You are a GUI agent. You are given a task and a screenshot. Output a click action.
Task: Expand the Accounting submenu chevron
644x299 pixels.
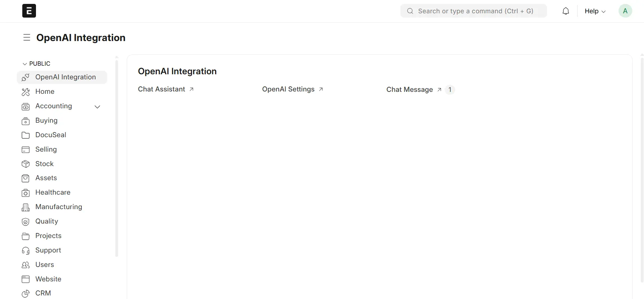(97, 107)
